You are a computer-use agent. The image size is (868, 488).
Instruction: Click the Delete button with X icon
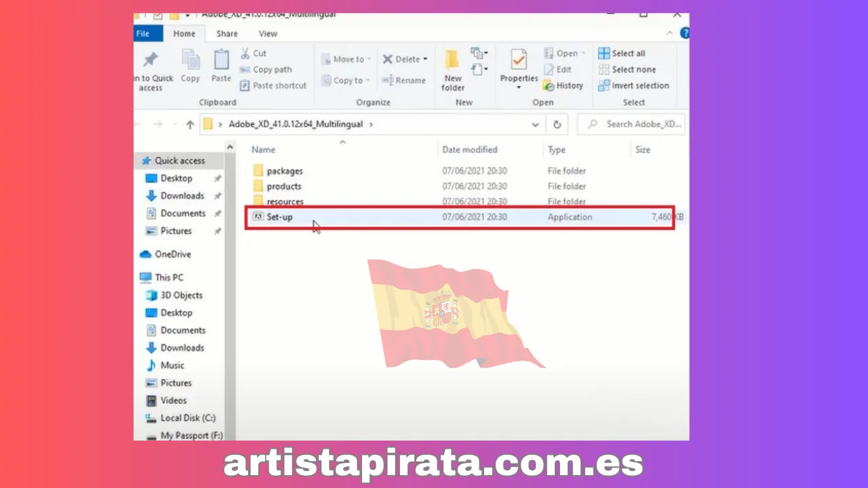point(405,59)
